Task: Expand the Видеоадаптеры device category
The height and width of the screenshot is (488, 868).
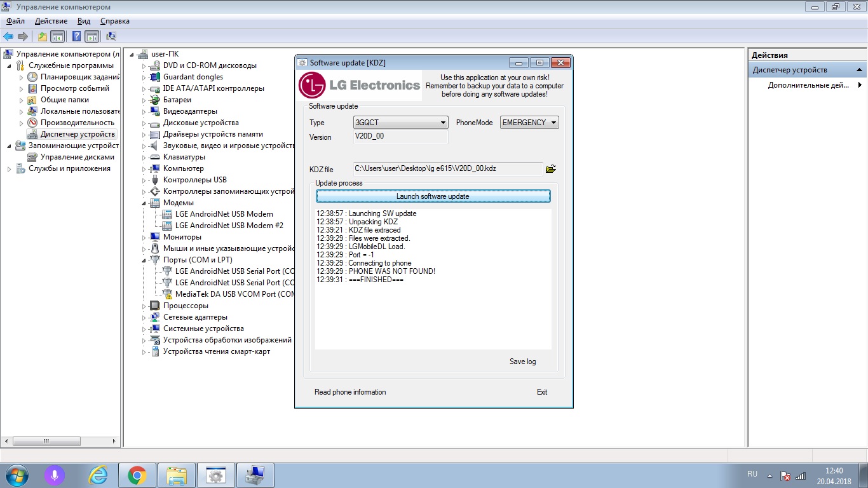Action: point(145,111)
